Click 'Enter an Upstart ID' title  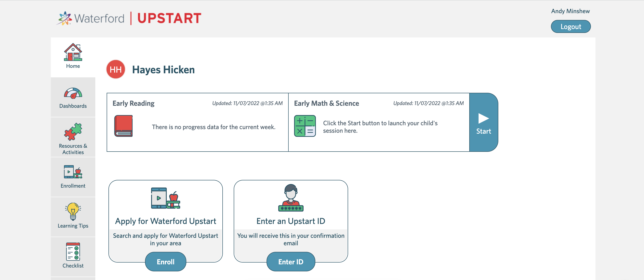coord(291,221)
